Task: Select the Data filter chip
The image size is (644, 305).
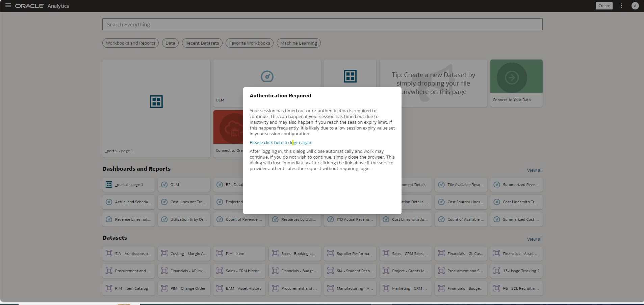Action: click(170, 43)
